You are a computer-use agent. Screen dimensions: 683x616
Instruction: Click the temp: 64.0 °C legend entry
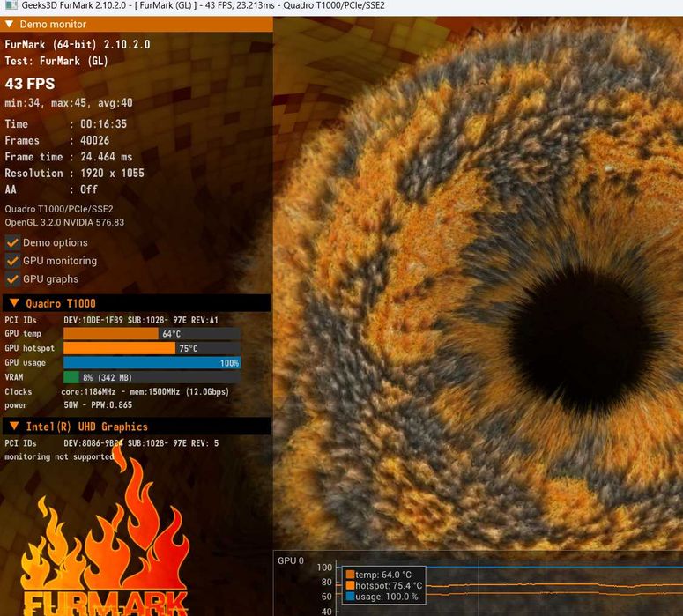[383, 575]
